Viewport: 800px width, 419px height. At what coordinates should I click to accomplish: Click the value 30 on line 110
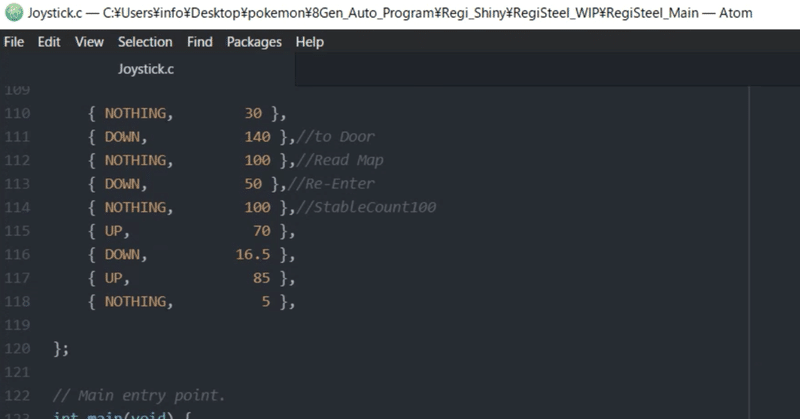[x=253, y=113]
